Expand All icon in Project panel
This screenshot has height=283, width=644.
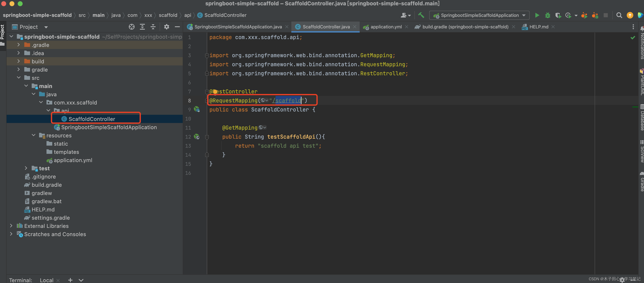point(142,27)
